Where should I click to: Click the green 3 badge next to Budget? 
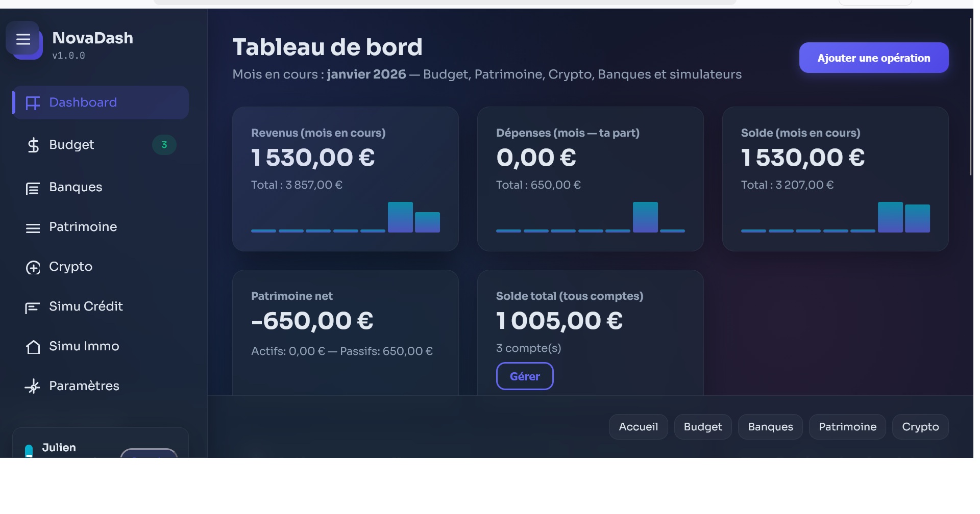click(x=164, y=145)
